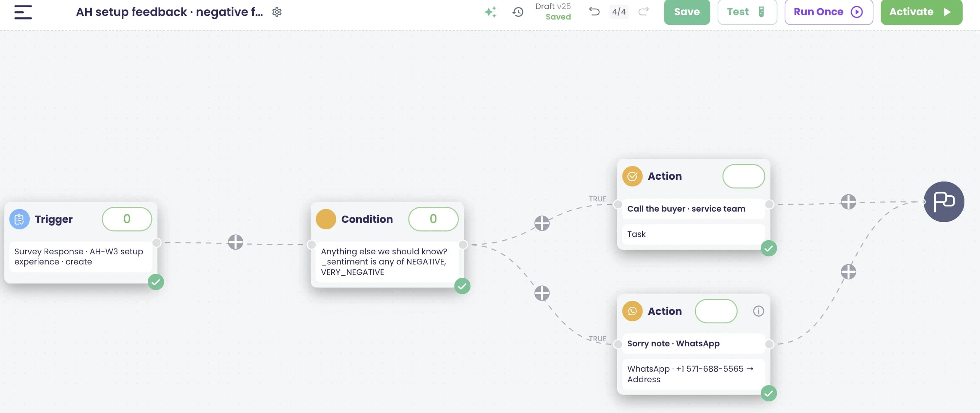Click Run Once button

point(829,12)
